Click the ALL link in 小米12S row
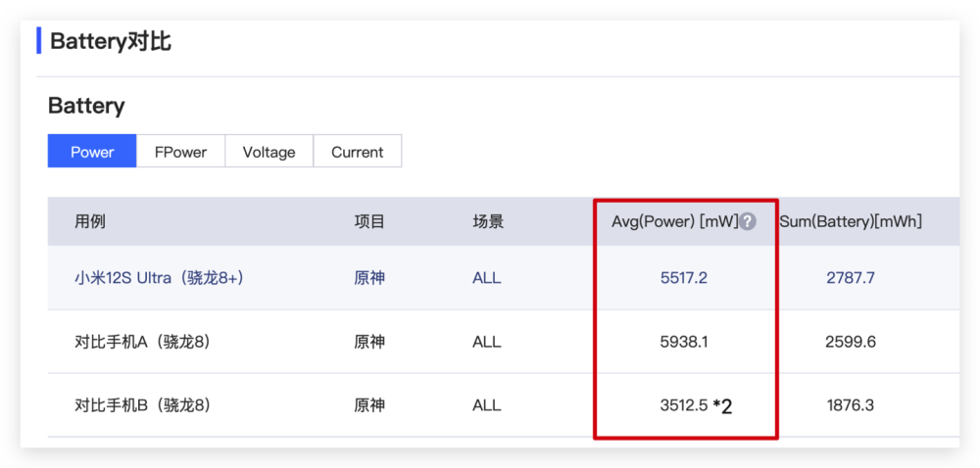 point(486,278)
